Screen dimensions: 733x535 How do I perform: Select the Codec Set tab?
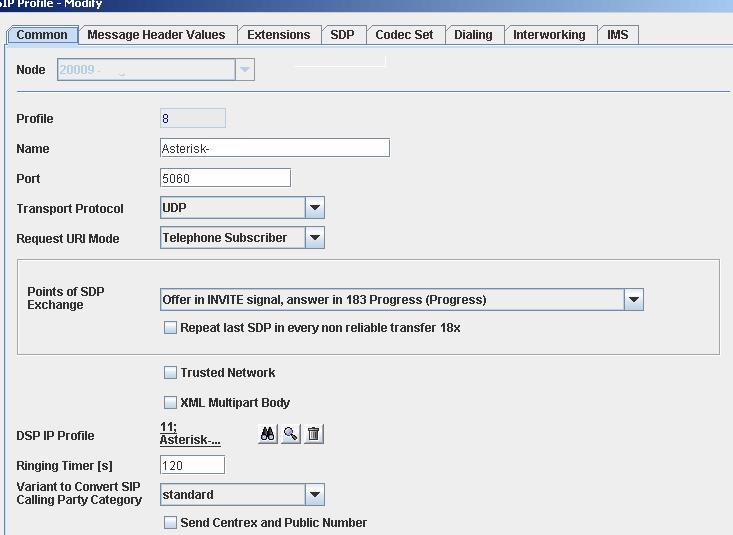(x=404, y=34)
